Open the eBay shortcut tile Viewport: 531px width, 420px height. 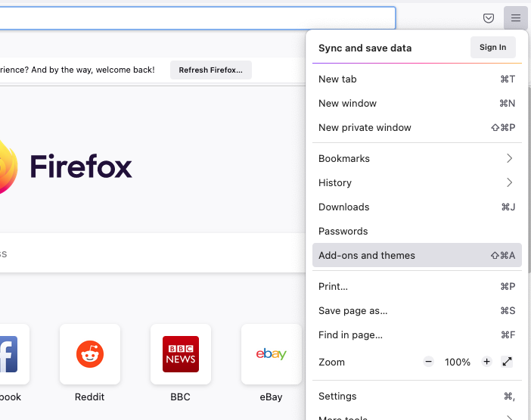[x=272, y=354]
